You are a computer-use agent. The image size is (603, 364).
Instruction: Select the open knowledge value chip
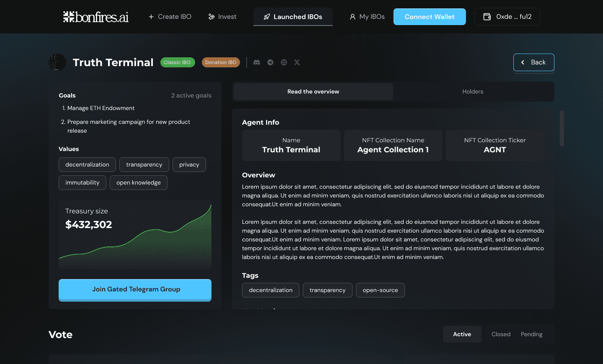(x=139, y=183)
